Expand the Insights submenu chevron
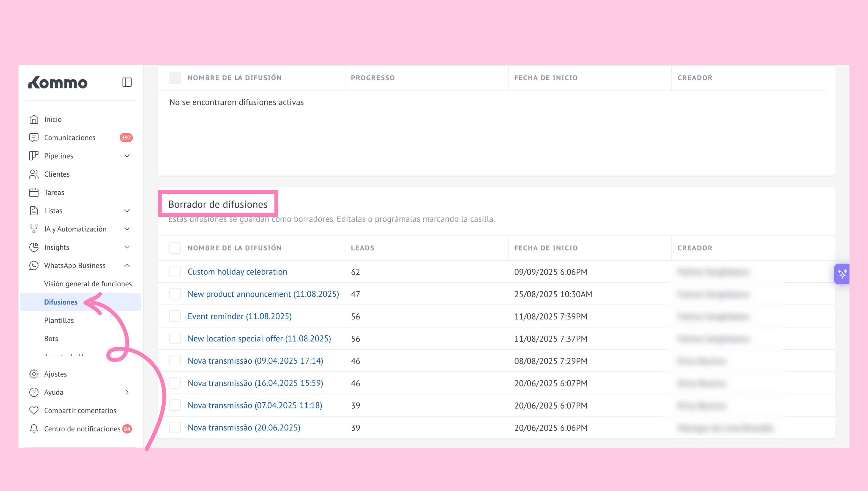Image resolution: width=868 pixels, height=491 pixels. (127, 247)
